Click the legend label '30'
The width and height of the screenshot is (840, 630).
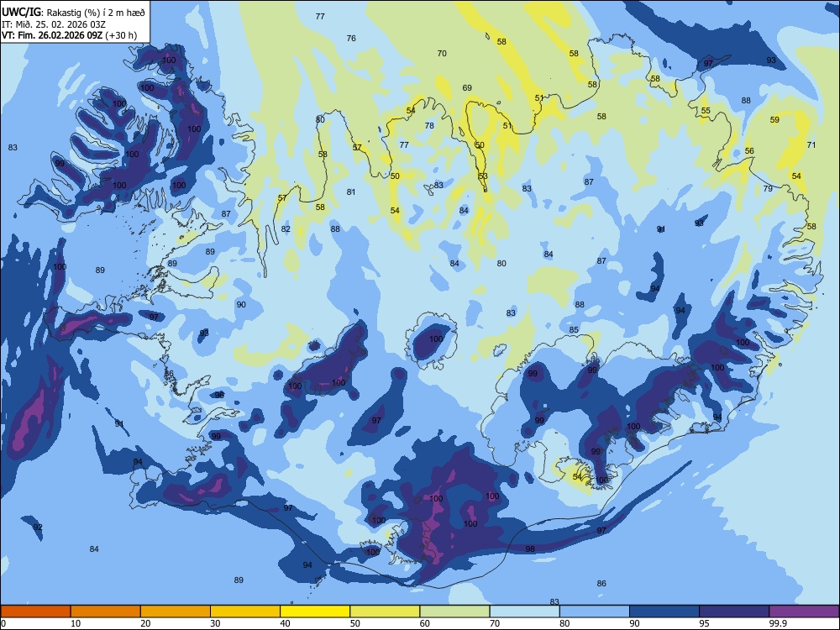point(215,623)
